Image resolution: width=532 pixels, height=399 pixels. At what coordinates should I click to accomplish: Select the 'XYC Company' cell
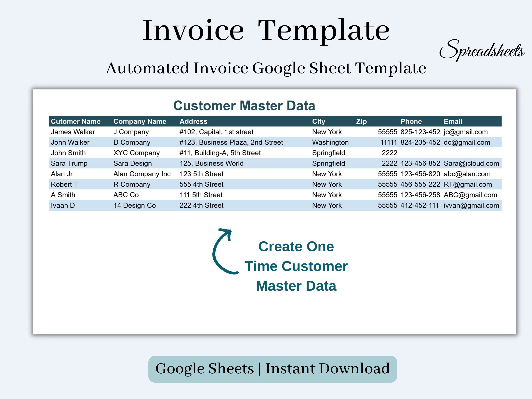click(137, 153)
